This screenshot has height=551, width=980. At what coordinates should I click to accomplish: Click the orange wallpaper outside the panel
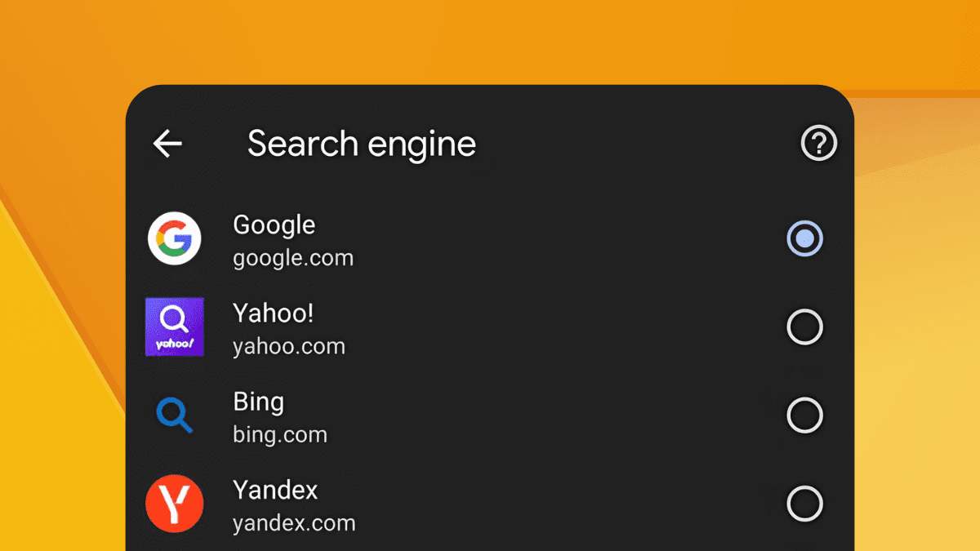(x=490, y=41)
